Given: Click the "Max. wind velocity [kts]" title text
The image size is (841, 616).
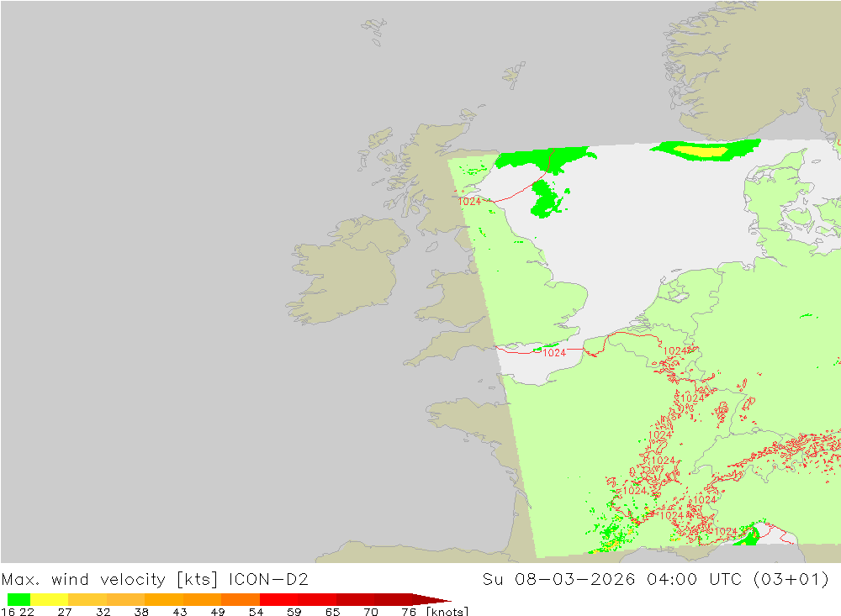Looking at the screenshot, I should [x=110, y=580].
